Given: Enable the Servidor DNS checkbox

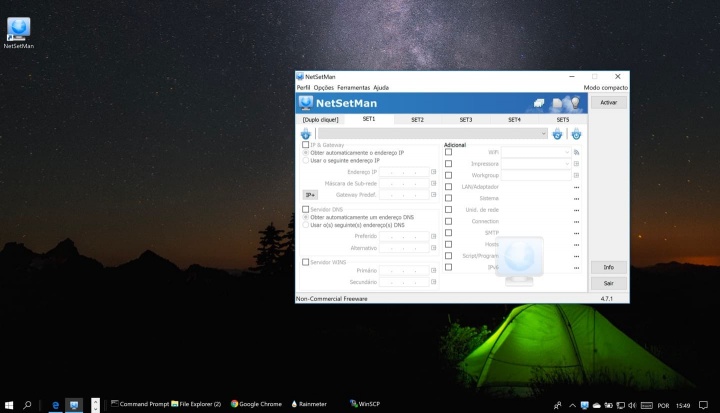Looking at the screenshot, I should [x=306, y=209].
